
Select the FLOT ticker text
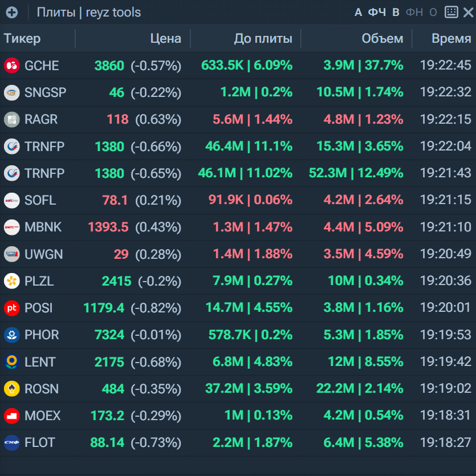(39, 442)
